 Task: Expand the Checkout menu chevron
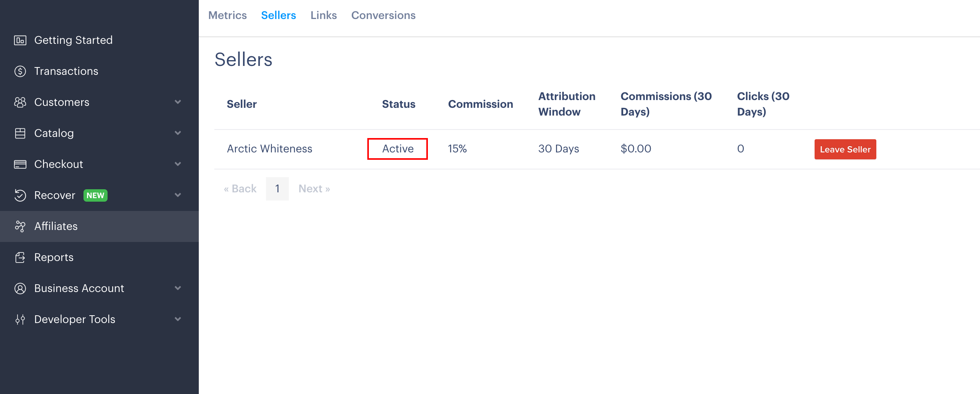pyautogui.click(x=178, y=164)
